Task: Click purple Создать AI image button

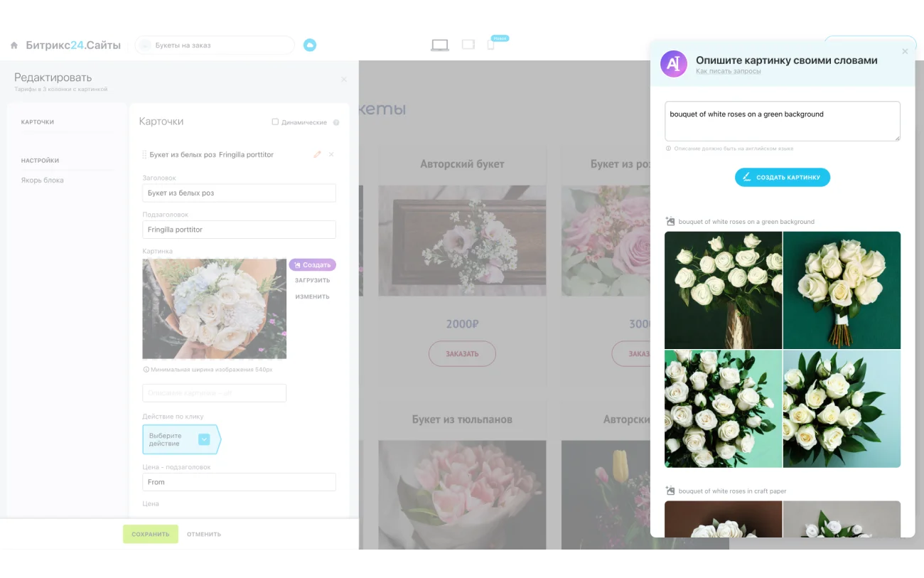Action: (313, 264)
